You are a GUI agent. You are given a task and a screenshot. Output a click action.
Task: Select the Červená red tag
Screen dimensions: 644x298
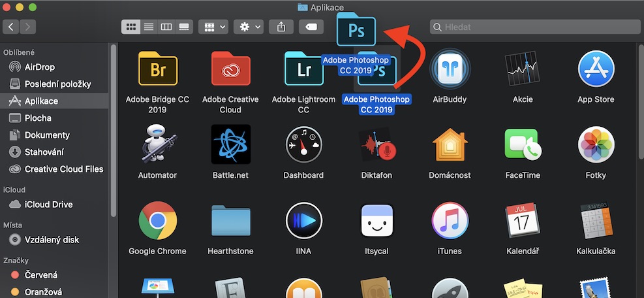click(x=54, y=275)
